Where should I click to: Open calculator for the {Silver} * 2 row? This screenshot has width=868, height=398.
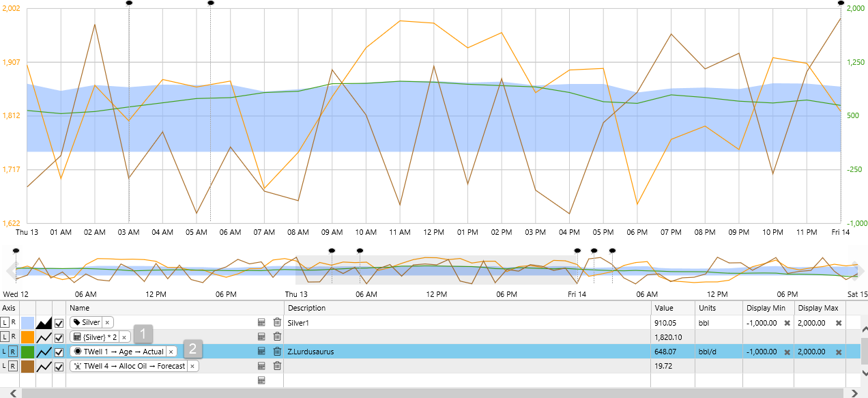261,337
